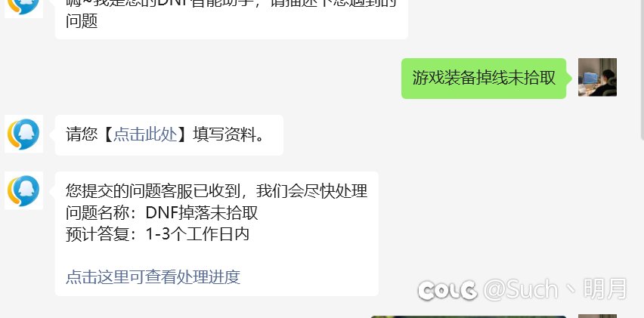Click the COLC watermark logo
Image resolution: width=644 pixels, height=318 pixels.
tap(447, 290)
